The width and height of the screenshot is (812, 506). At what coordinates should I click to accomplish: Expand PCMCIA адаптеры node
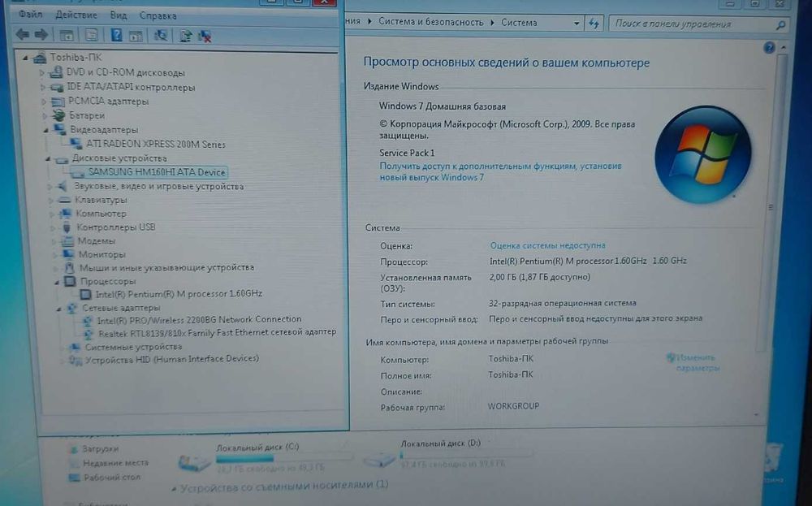45,102
